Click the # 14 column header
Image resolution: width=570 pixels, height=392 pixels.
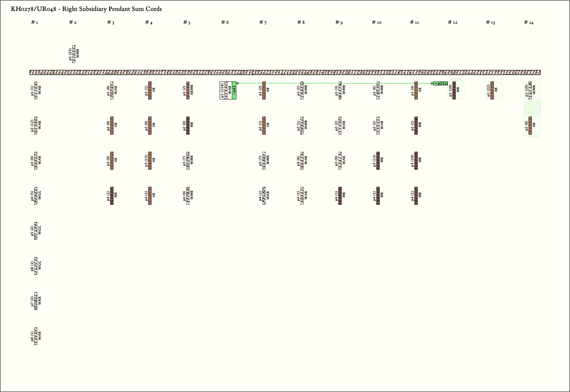(x=529, y=23)
